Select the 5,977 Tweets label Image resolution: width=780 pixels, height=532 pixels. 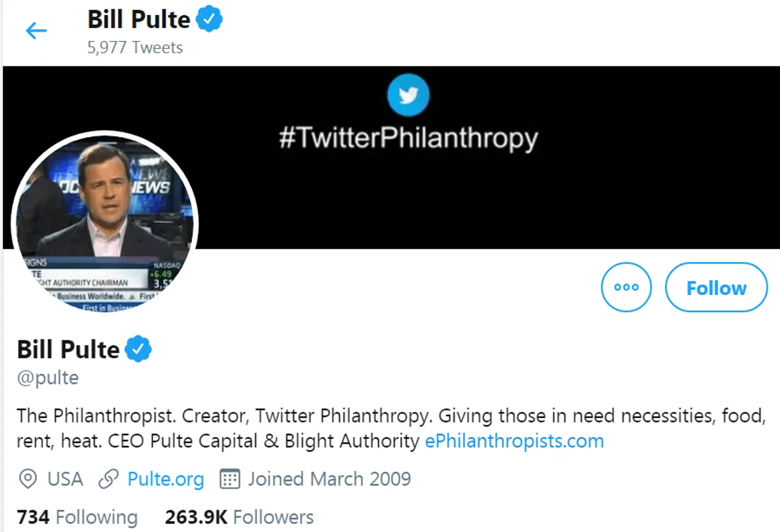click(x=135, y=48)
